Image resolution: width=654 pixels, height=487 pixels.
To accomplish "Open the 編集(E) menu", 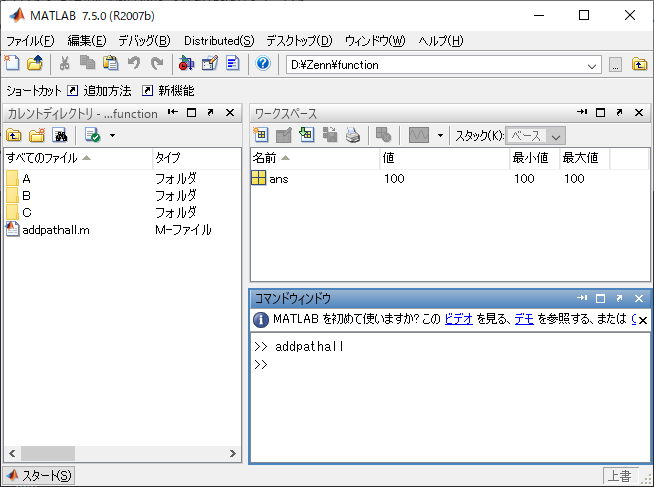I will point(87,41).
